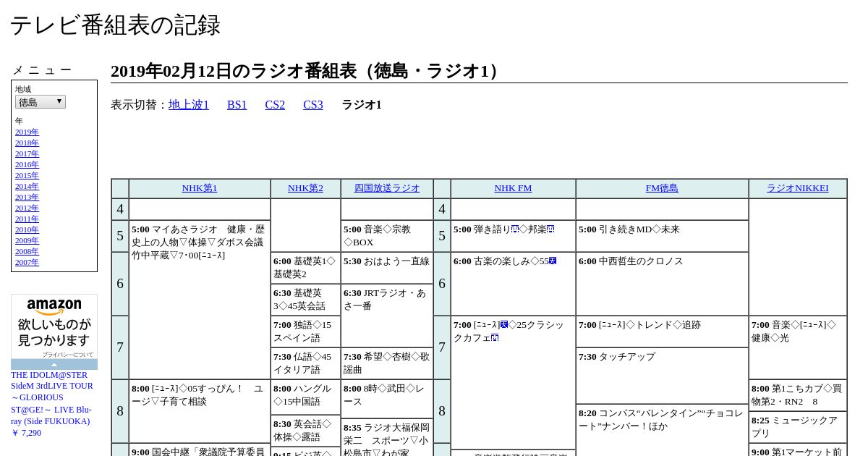Open the 2010年 year link
Image resolution: width=868 pixels, height=456 pixels.
(x=27, y=229)
